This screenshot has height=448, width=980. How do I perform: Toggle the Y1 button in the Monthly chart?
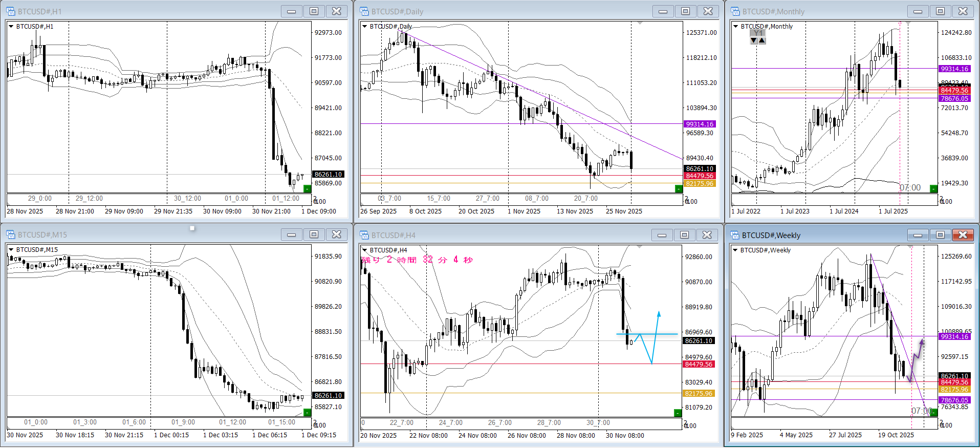pos(758,33)
